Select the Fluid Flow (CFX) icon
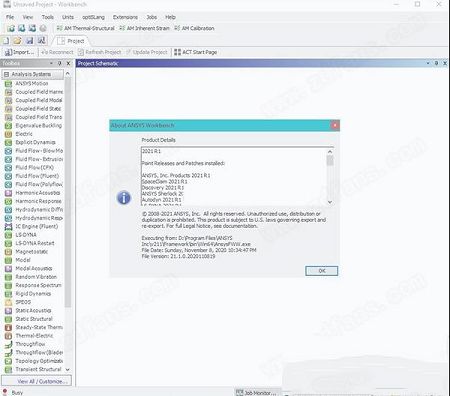 click(x=8, y=168)
